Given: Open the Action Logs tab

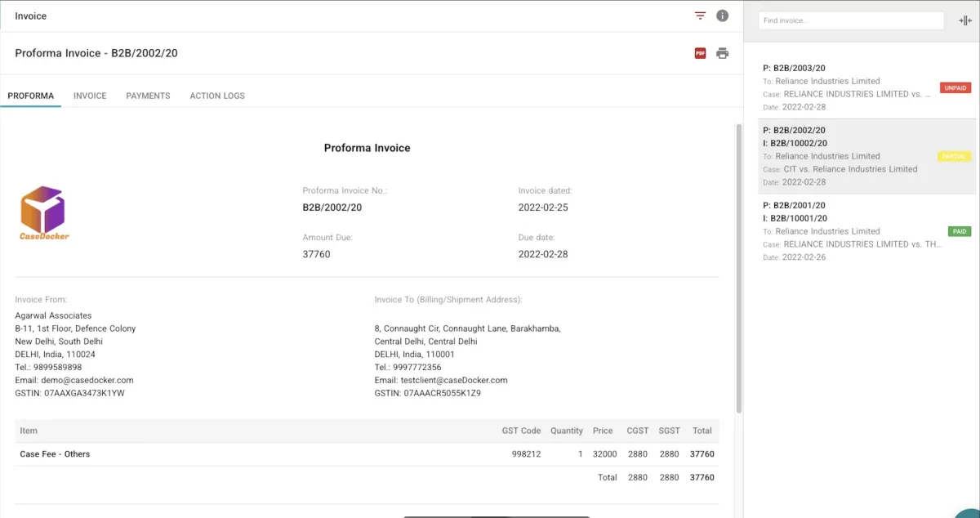Looking at the screenshot, I should tap(217, 96).
